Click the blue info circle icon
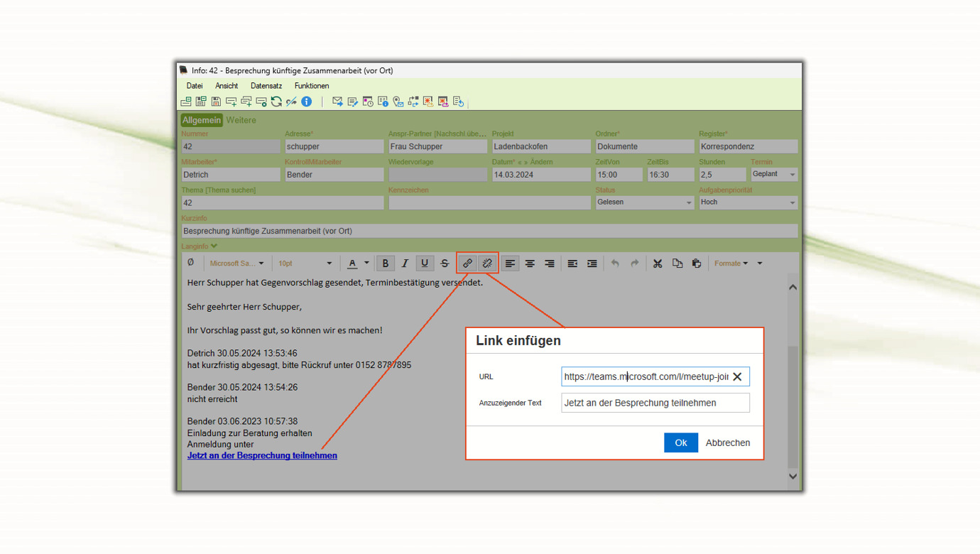Viewport: 980px width, 554px height. click(307, 102)
